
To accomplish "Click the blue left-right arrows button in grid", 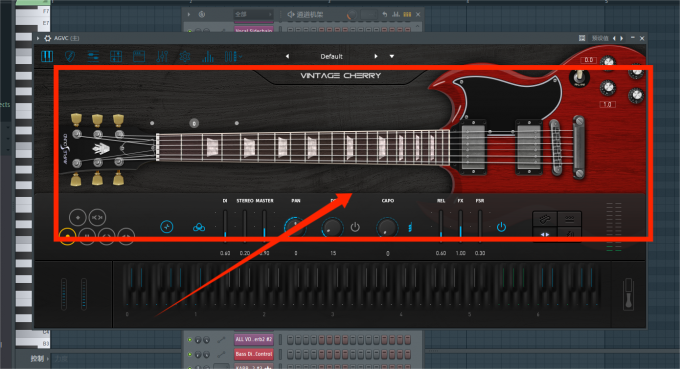I will pos(545,235).
